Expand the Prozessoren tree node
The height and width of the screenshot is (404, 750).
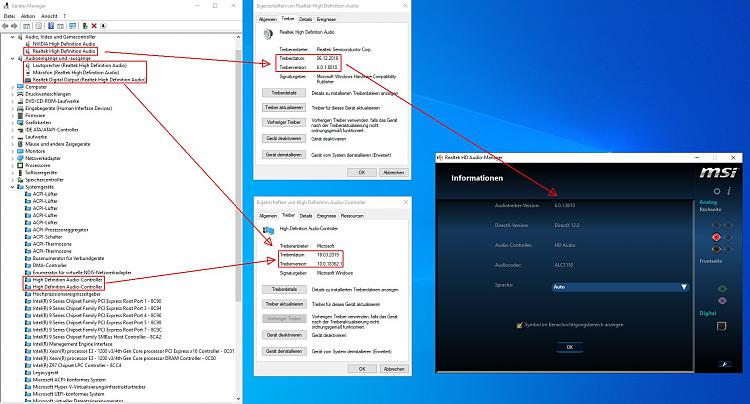(x=12, y=165)
